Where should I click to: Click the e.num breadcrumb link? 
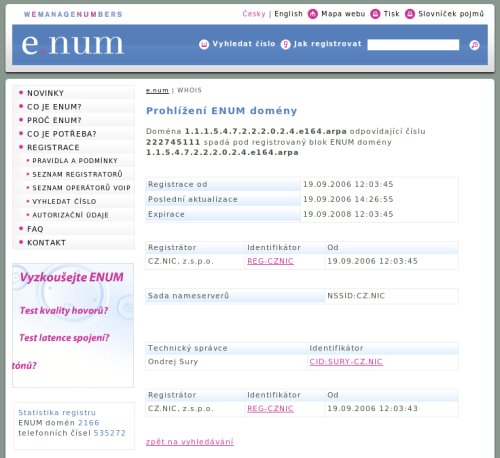pyautogui.click(x=157, y=90)
